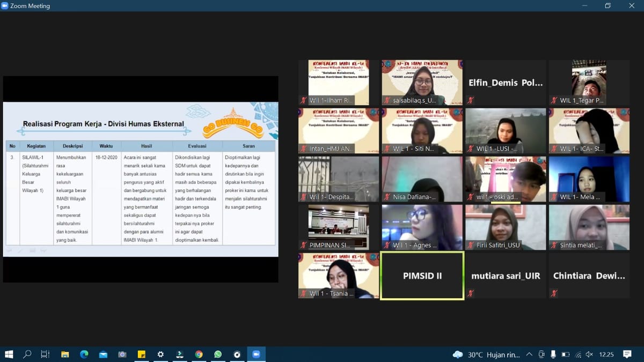This screenshot has height=362, width=644.
Task: Select the Firli Safitri_USU video tile
Action: (x=506, y=227)
